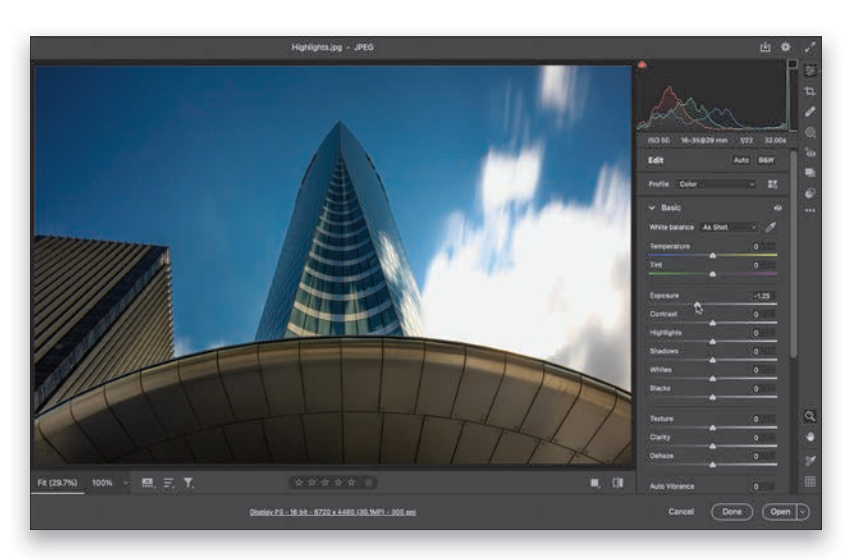Open the White balance As Shot dropdown
848x560 pixels.
click(x=727, y=227)
